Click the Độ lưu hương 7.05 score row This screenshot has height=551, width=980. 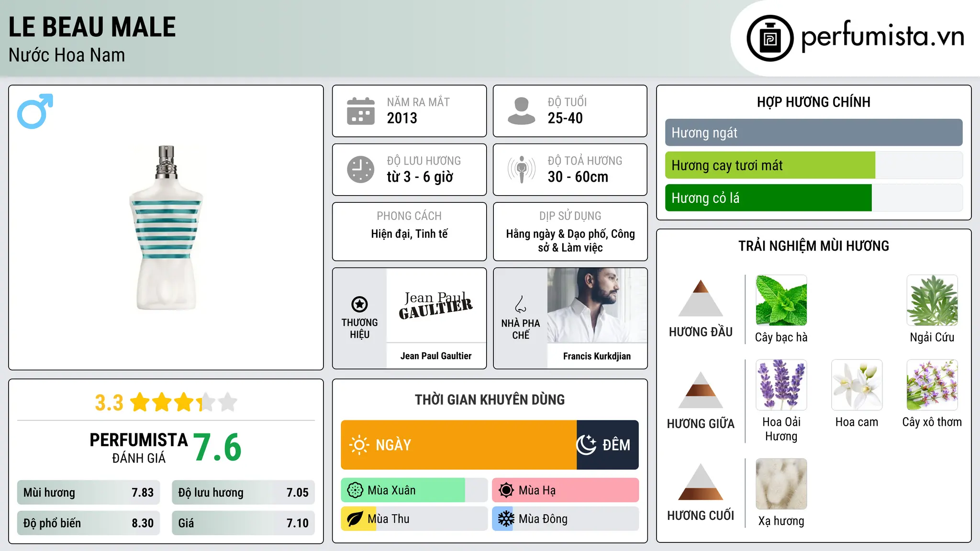[244, 493]
